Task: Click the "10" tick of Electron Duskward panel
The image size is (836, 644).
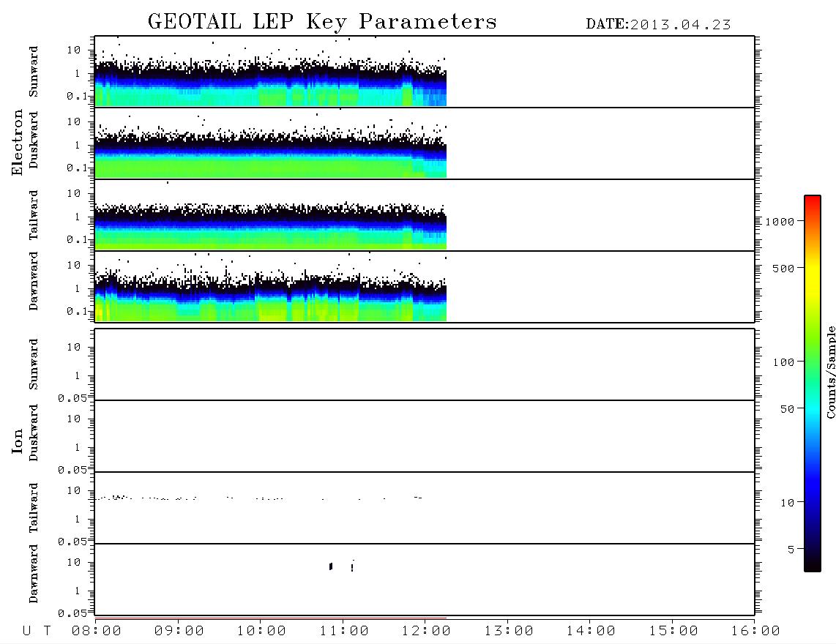Action: coord(74,121)
